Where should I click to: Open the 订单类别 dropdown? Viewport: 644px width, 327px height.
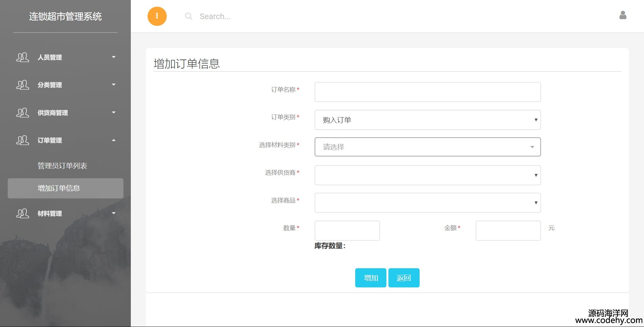[x=427, y=120]
